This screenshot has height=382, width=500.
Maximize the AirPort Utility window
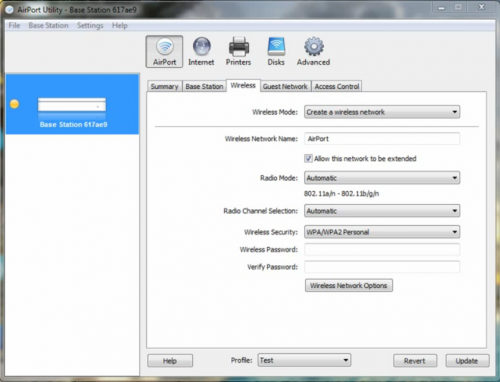tap(459, 7)
